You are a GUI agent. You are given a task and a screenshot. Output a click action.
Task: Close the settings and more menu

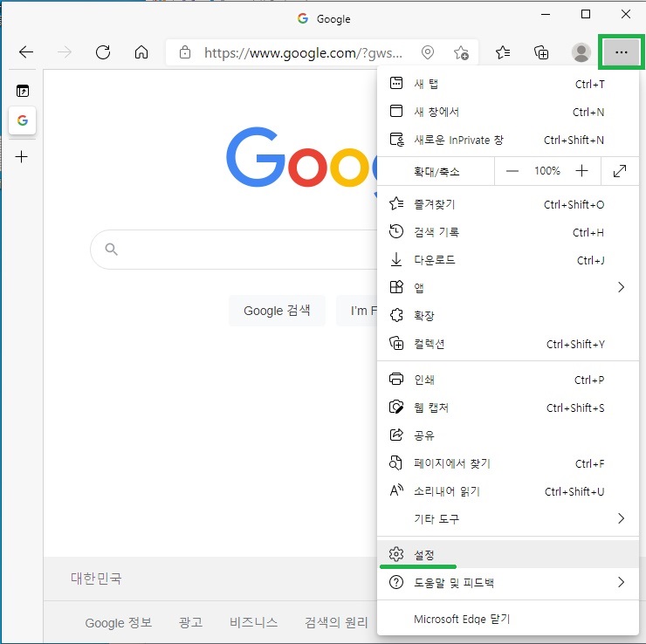point(621,52)
